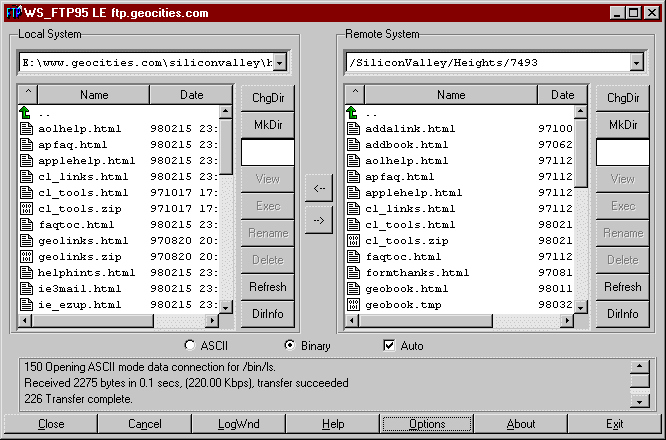Viewport: 666px width, 440px height.
Task: Click the remote file mask input field
Action: (x=623, y=152)
